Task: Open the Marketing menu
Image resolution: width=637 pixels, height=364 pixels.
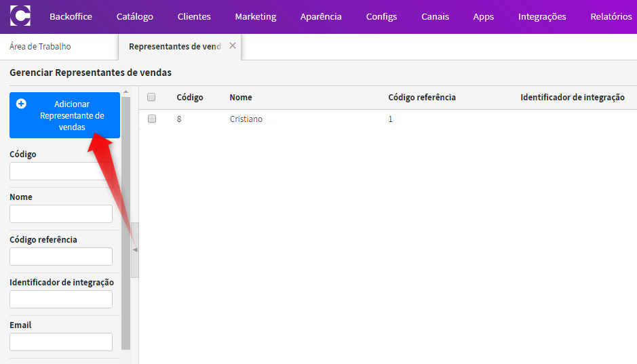Action: click(x=256, y=17)
